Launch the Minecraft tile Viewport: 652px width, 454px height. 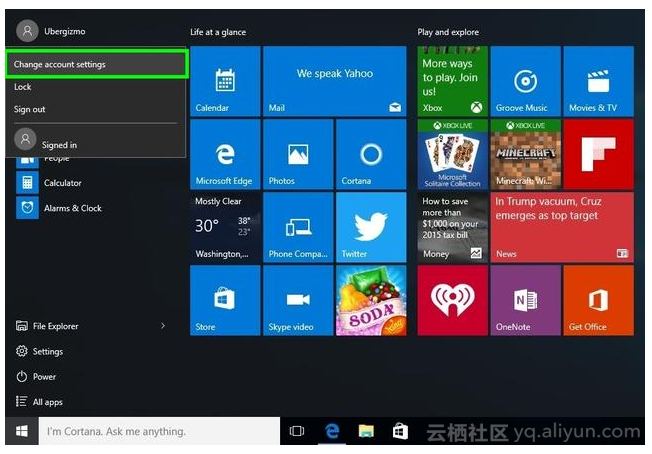point(526,154)
